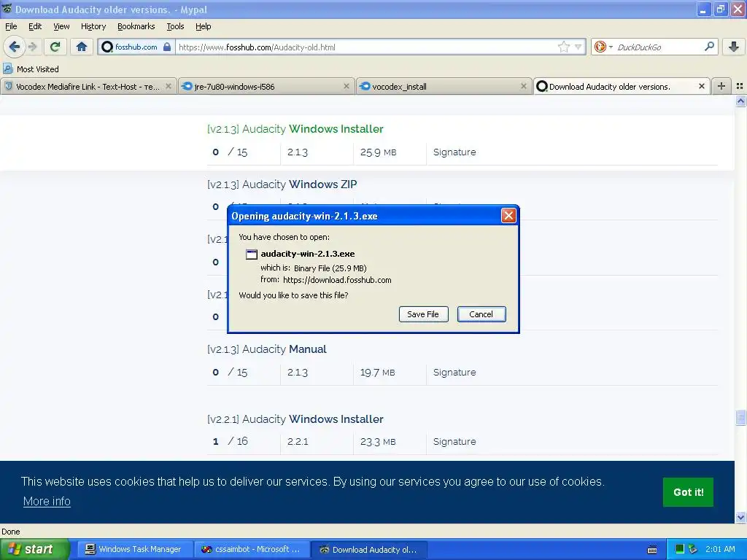The height and width of the screenshot is (560, 747).
Task: Click the exe file icon in dialog
Action: pos(251,254)
